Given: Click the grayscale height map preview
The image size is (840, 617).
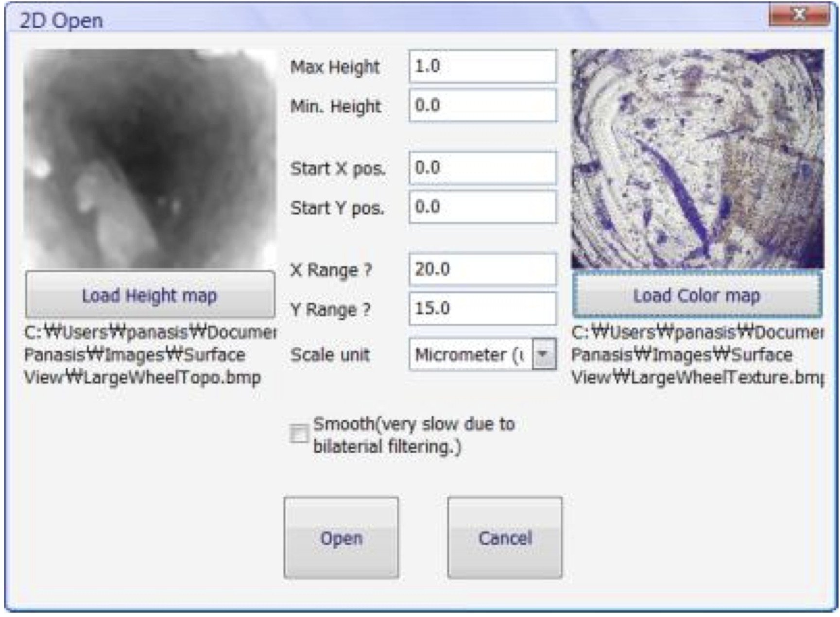Looking at the screenshot, I should tap(150, 158).
